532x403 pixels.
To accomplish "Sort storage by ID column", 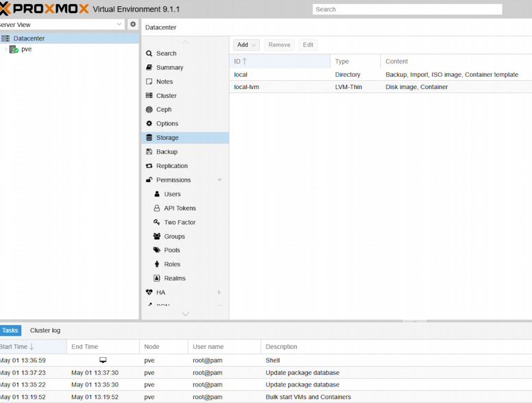I will click(x=280, y=62).
